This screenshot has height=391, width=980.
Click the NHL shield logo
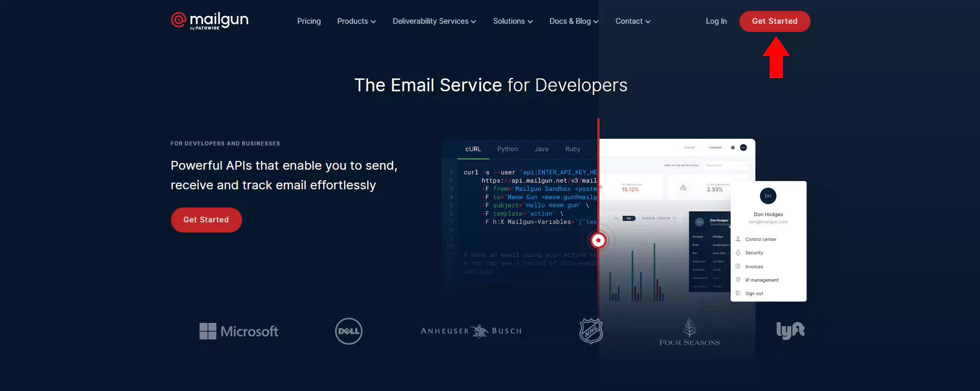[591, 331]
